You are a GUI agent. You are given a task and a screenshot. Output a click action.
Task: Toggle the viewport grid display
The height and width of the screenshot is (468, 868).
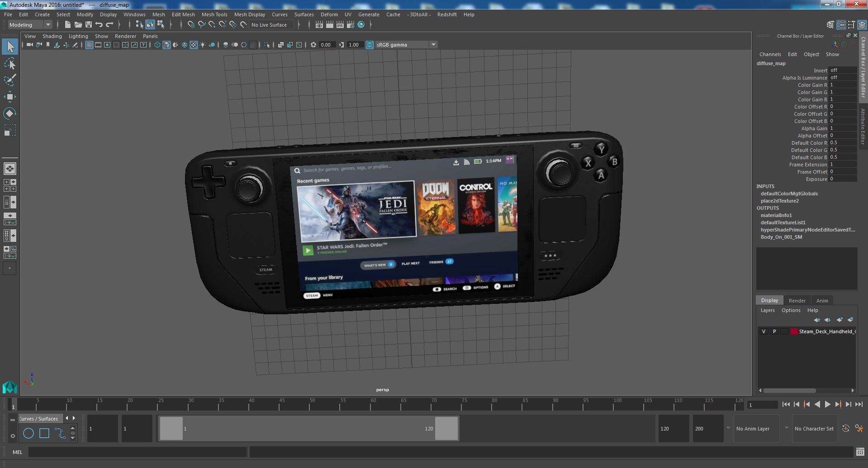pyautogui.click(x=89, y=45)
